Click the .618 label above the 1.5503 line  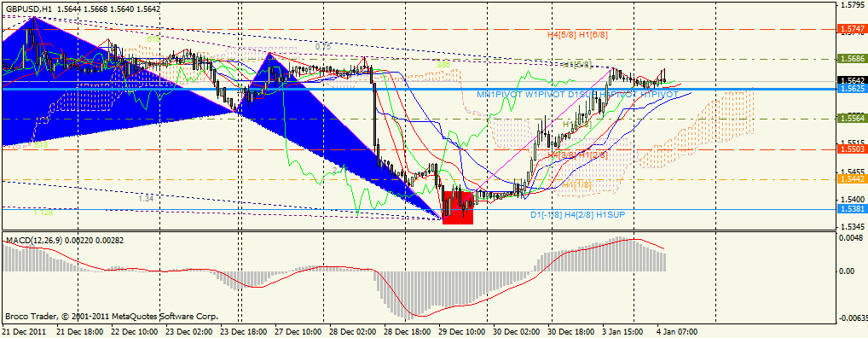(39, 145)
